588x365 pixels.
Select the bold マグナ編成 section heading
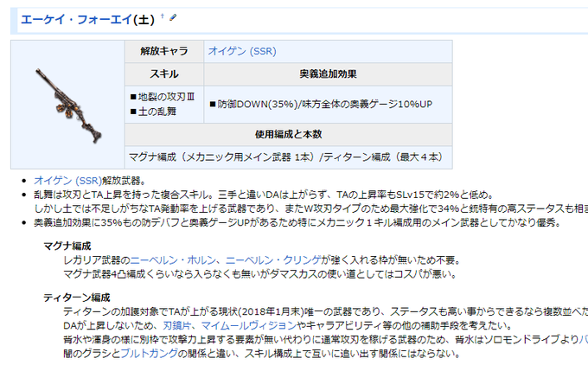tap(67, 247)
